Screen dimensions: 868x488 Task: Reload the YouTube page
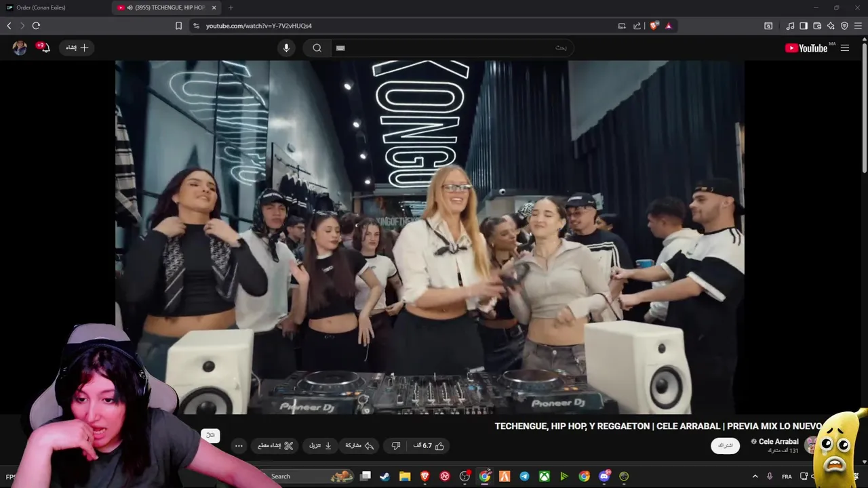pyautogui.click(x=36, y=26)
